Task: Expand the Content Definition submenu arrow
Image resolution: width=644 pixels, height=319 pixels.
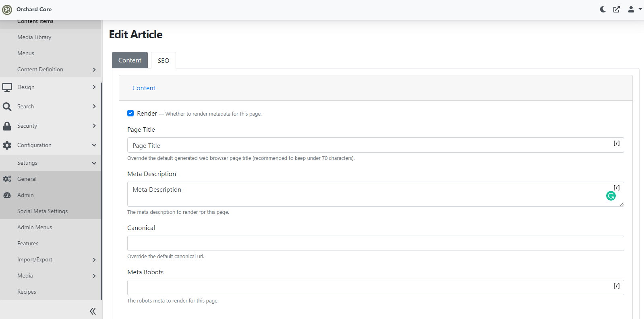Action: click(x=94, y=70)
